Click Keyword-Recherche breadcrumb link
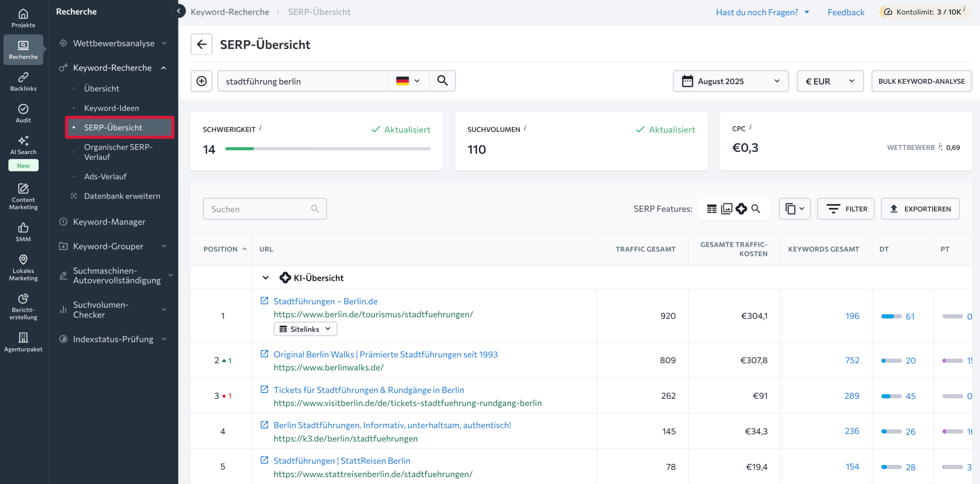 (230, 12)
